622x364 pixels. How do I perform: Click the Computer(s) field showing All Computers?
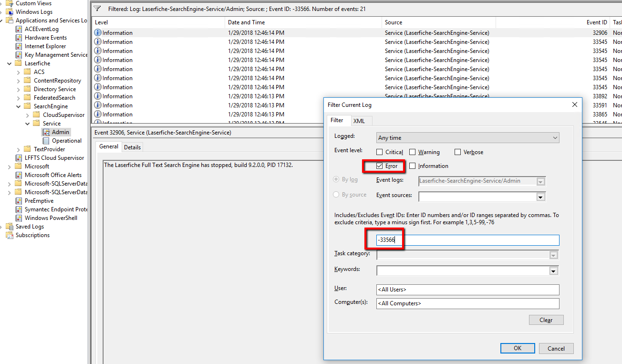tap(467, 303)
